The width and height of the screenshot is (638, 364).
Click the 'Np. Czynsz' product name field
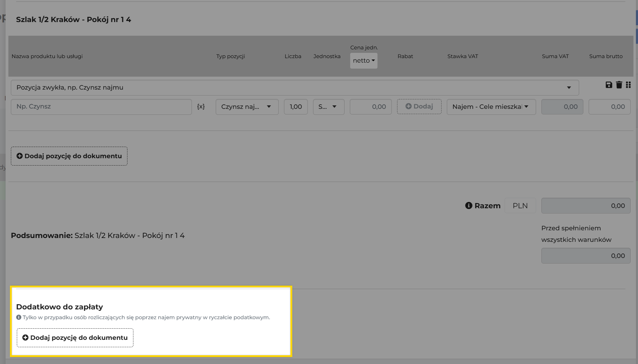click(x=101, y=107)
